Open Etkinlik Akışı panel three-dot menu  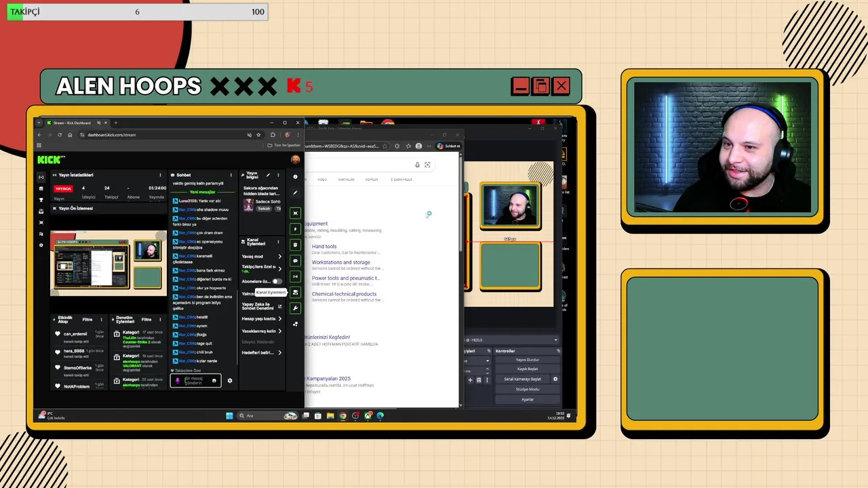(102, 319)
